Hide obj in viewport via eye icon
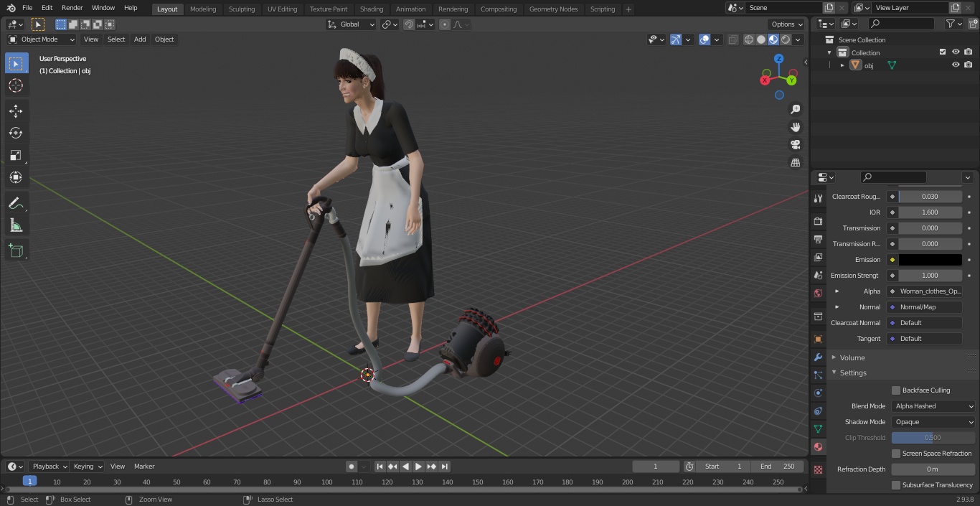Screen dimensions: 980x506 956,65
